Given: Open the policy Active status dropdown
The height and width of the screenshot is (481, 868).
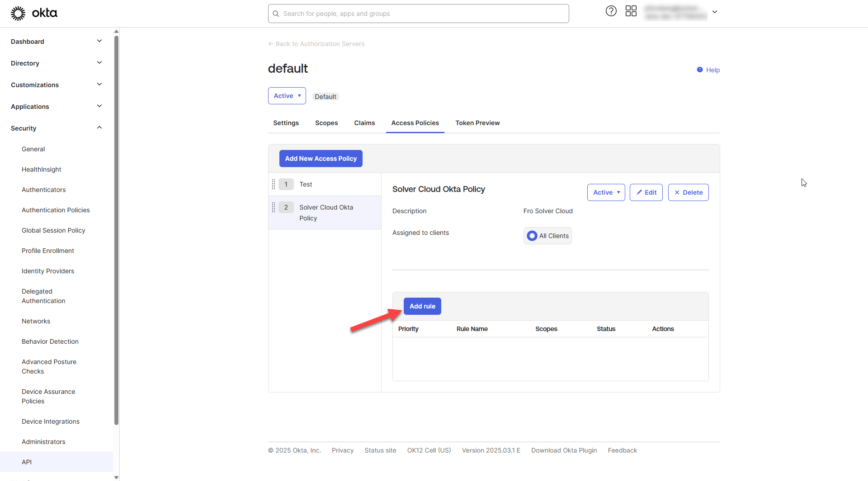Looking at the screenshot, I should [x=606, y=192].
